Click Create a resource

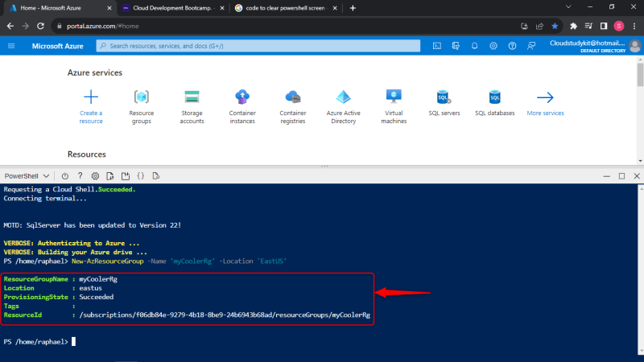pos(91,107)
